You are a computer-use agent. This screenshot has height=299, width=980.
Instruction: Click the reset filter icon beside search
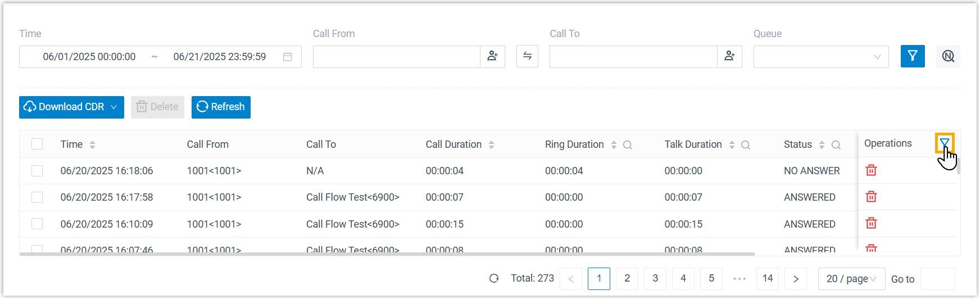click(948, 56)
